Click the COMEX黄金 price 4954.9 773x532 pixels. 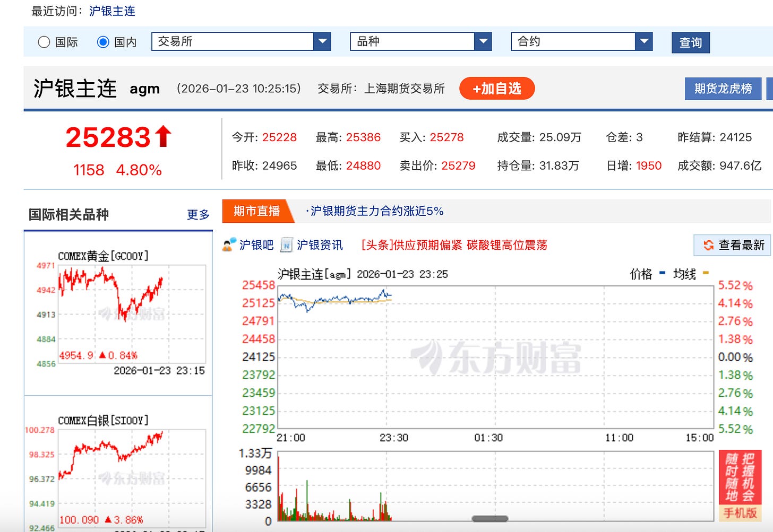pos(76,355)
